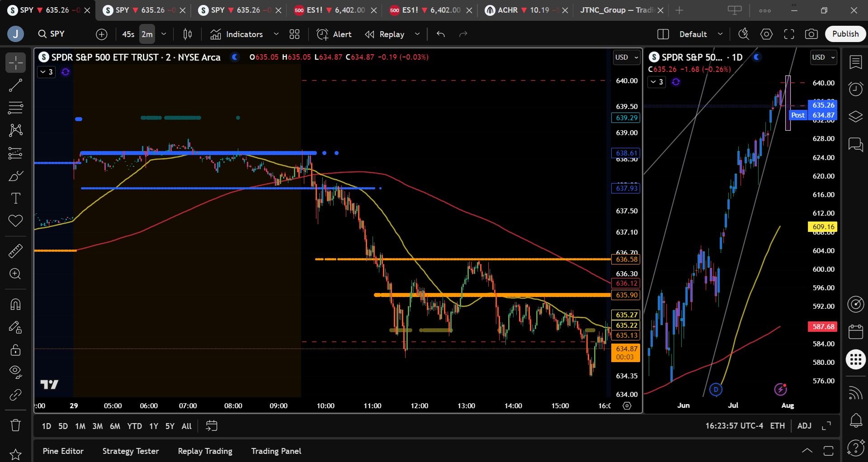Take a chart snapshot
Image resolution: width=868 pixels, height=462 pixels.
tap(811, 34)
